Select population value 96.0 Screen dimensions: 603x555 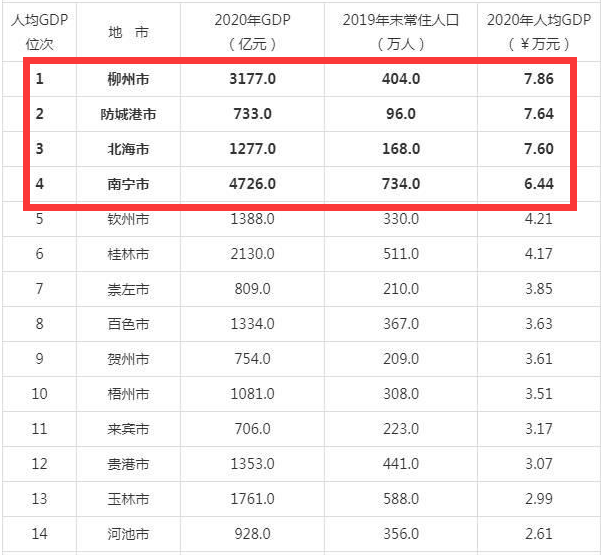[401, 114]
